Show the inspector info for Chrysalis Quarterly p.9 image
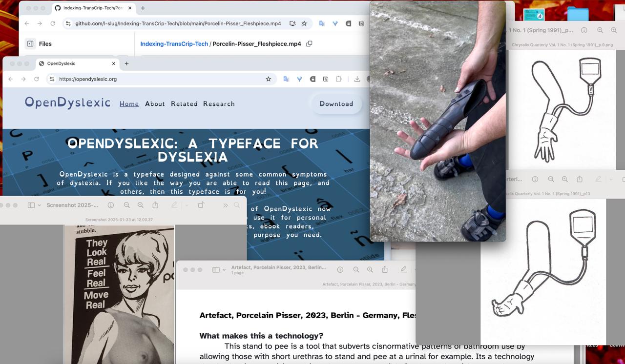Screen dimensions: 625x364 coord(584,30)
